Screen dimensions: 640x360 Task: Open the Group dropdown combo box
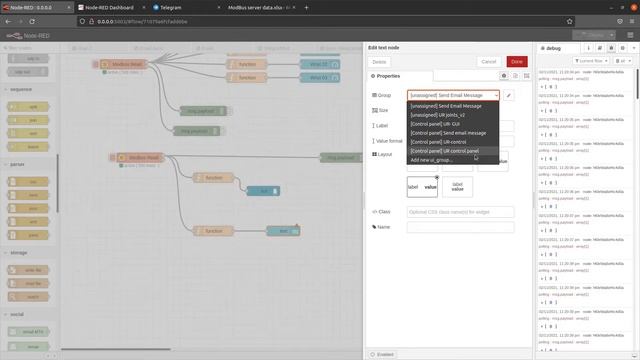[x=453, y=96]
